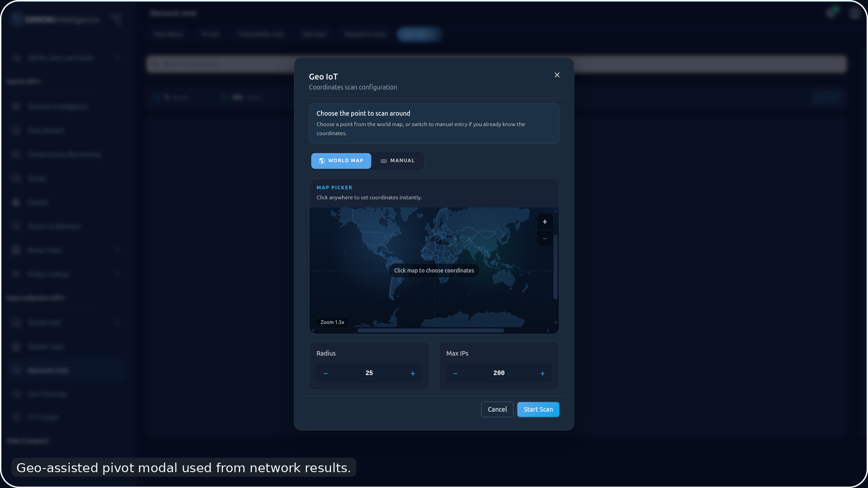868x488 pixels.
Task: Click the scroll left arrow under map
Action: pos(313,331)
